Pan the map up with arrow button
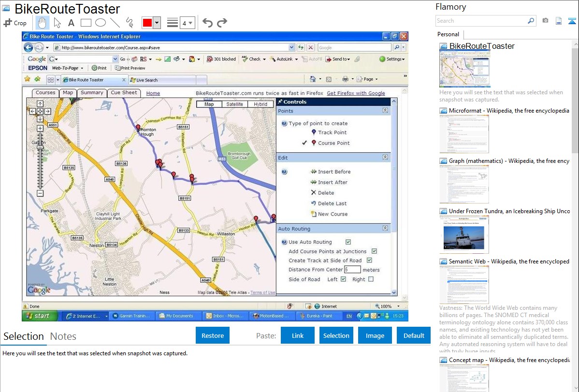The image size is (579, 392). pyautogui.click(x=40, y=103)
